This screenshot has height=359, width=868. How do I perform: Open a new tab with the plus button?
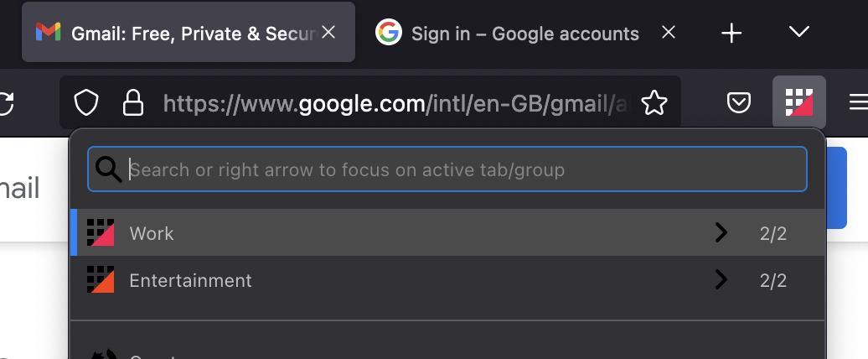click(731, 34)
